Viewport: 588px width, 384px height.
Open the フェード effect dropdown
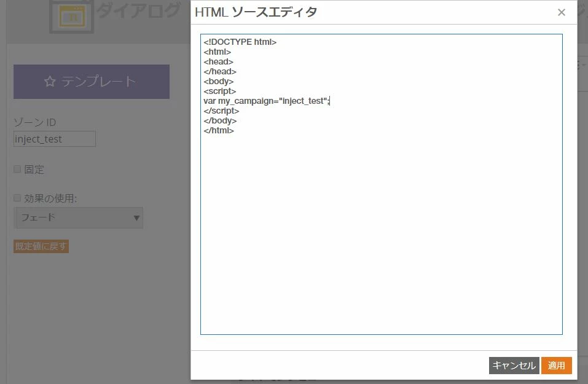(79, 218)
